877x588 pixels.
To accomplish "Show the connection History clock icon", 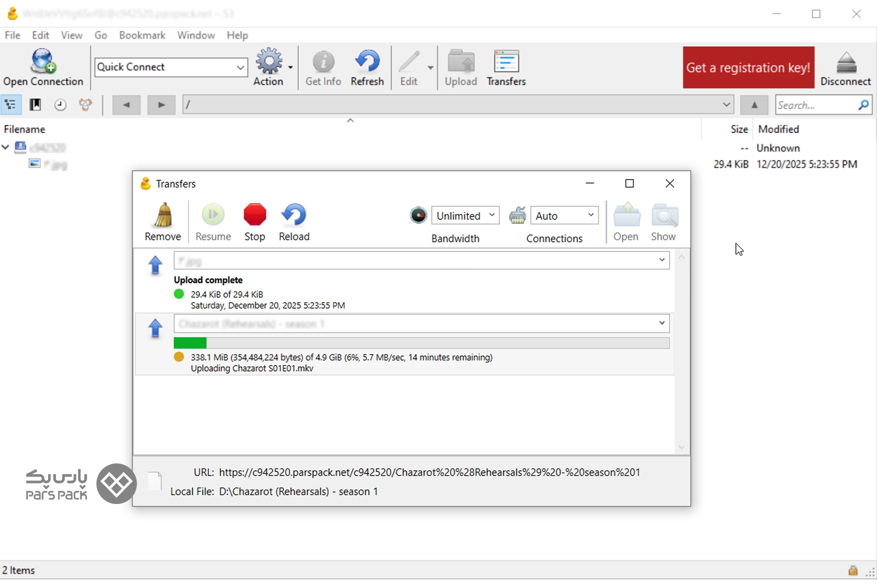I will (x=60, y=105).
